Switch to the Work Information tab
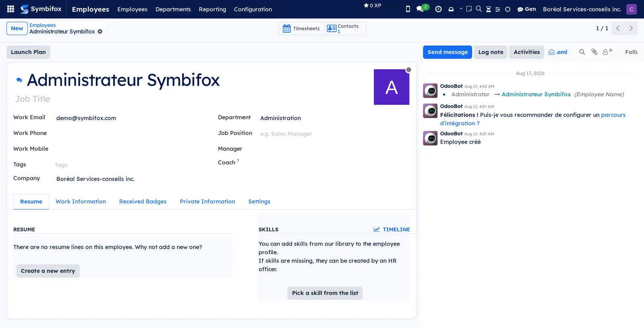This screenshot has height=328, width=644. [81, 201]
